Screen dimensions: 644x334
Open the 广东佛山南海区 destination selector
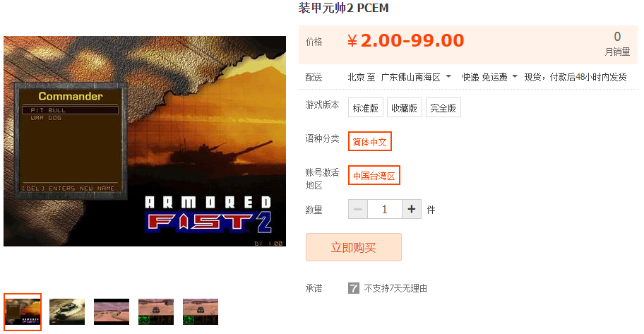(x=411, y=77)
